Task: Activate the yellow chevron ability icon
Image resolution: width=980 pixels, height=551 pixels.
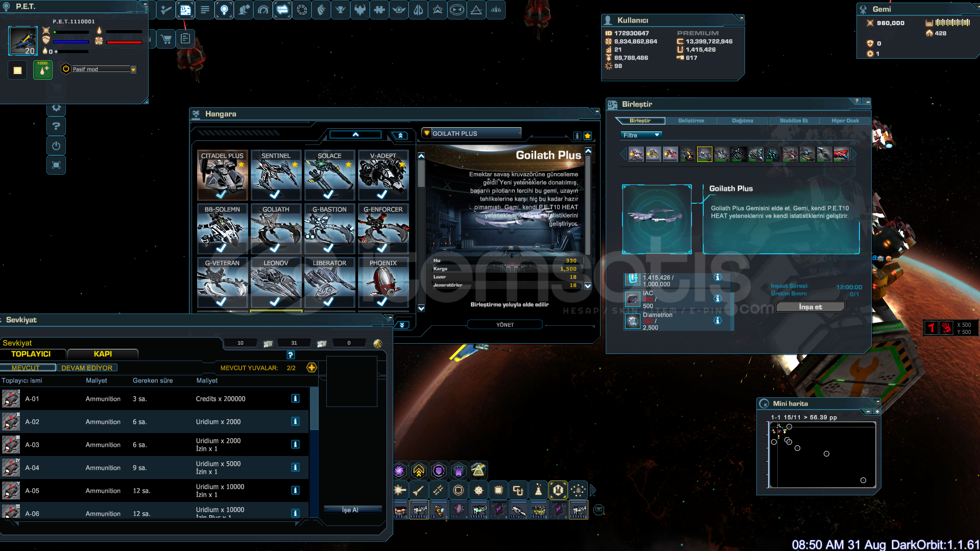Action: tap(419, 470)
